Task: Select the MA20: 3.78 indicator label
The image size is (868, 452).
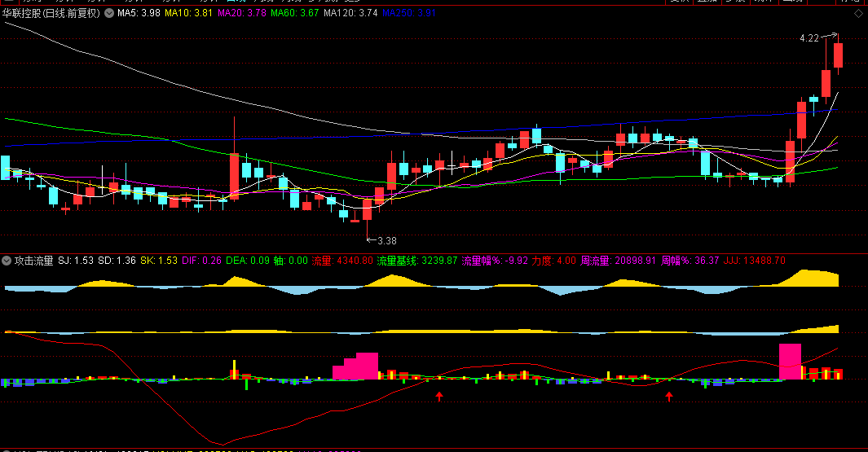Action: 242,13
